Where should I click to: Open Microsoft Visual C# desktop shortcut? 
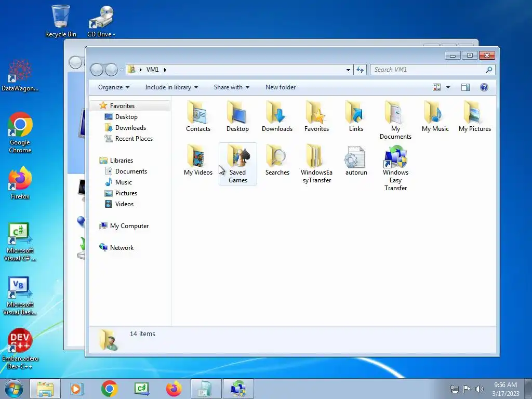click(20, 242)
